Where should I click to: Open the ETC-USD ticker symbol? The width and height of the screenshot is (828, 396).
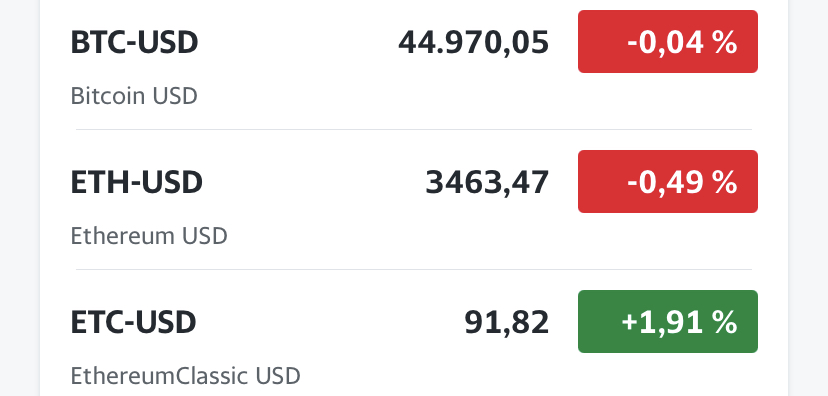(133, 322)
